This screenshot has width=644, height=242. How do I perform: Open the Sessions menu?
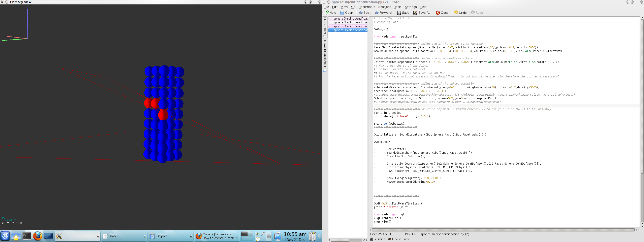tap(385, 7)
